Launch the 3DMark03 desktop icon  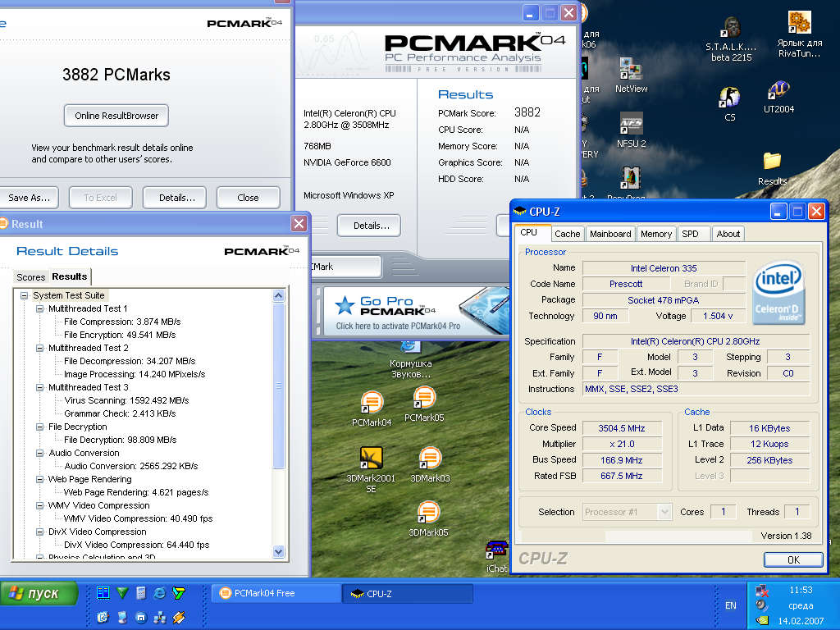(x=430, y=465)
